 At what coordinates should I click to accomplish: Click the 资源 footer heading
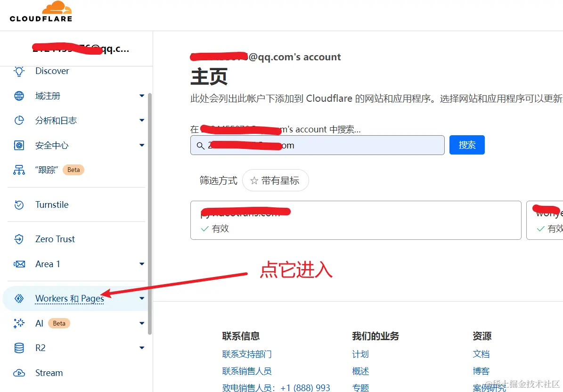click(482, 336)
